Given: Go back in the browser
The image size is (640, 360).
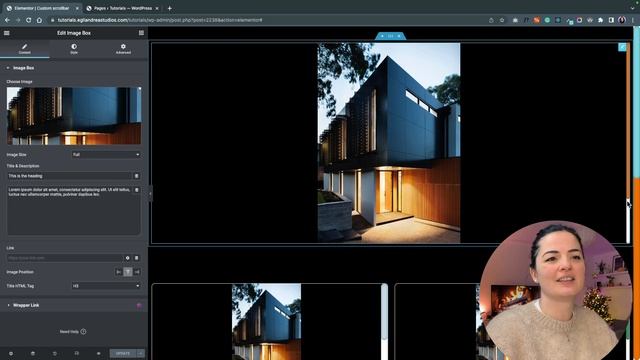Looking at the screenshot, I should 7,20.
